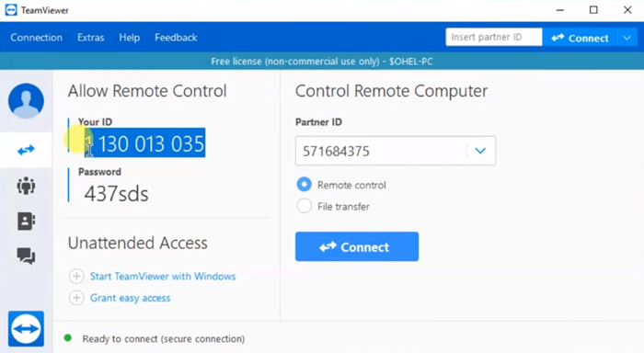Viewport: 644px width, 353px height.
Task: Maximize the TeamViewer window
Action: pyautogui.click(x=593, y=10)
